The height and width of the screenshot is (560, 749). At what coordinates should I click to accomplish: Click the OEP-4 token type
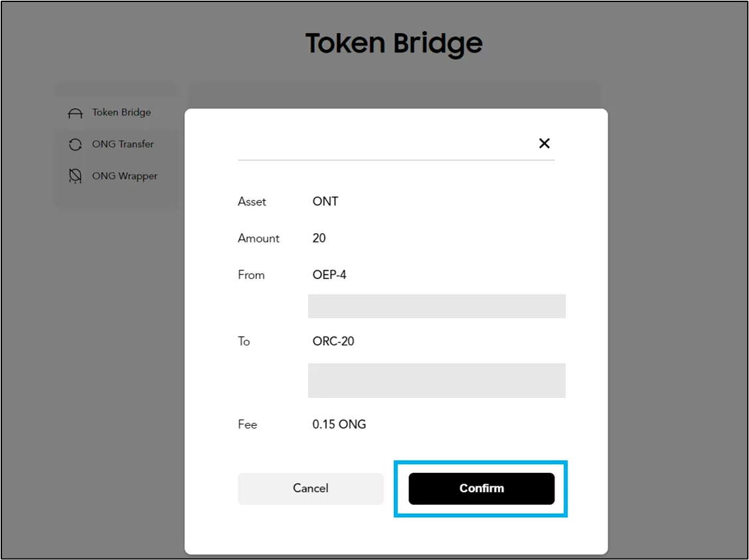(329, 274)
